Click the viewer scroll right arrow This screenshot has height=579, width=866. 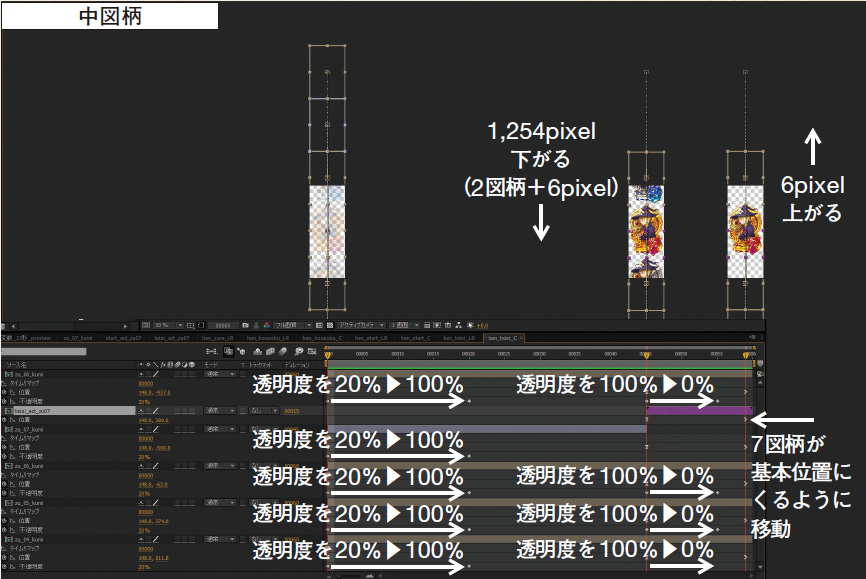(125, 327)
